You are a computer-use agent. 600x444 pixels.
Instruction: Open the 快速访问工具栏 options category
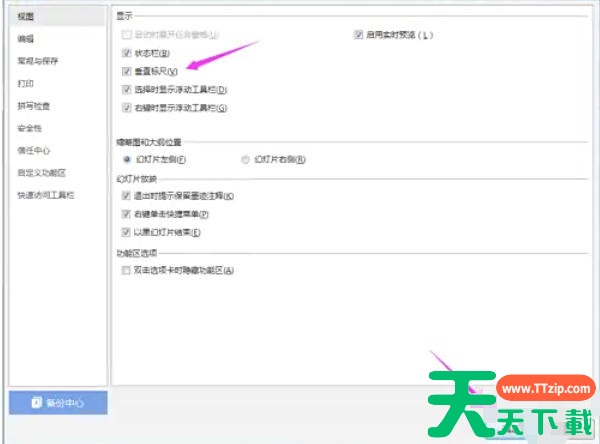[46, 195]
